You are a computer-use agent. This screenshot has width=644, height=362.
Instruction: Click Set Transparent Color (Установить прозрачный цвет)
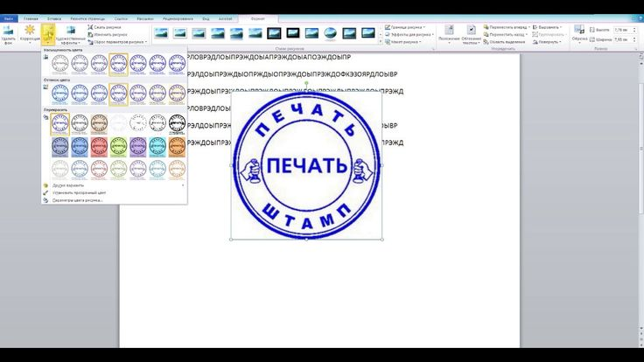[79, 192]
